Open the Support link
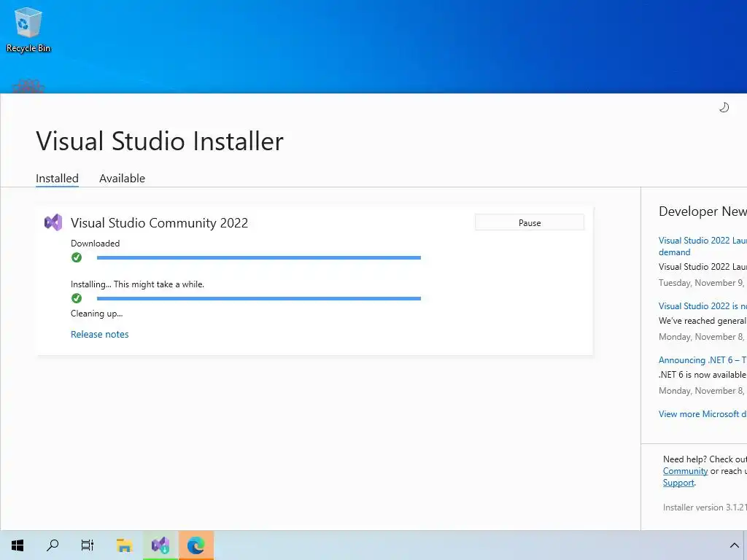747x560 pixels. 678,483
